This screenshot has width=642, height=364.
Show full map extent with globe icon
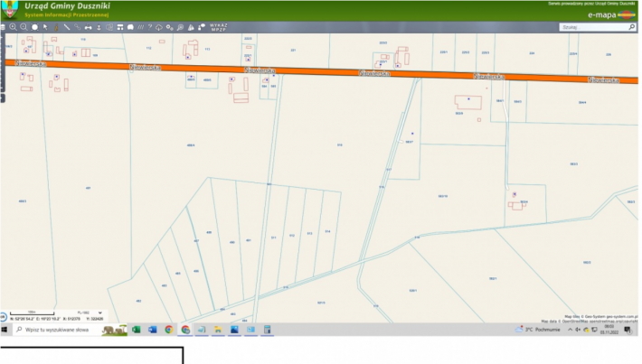34,27
